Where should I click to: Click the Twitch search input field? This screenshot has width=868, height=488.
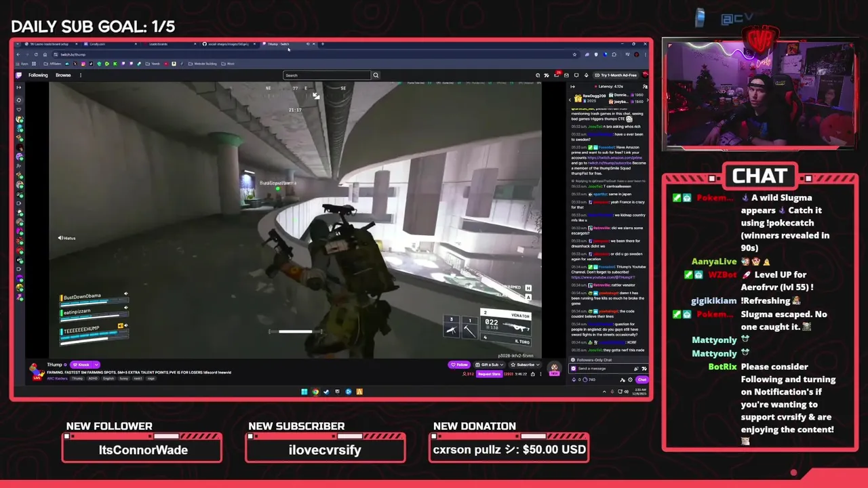click(327, 75)
